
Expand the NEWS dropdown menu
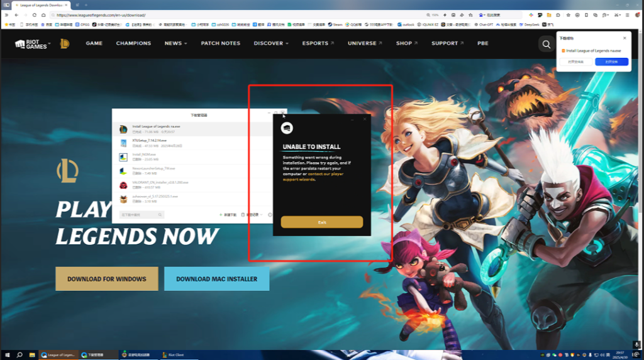pyautogui.click(x=176, y=43)
